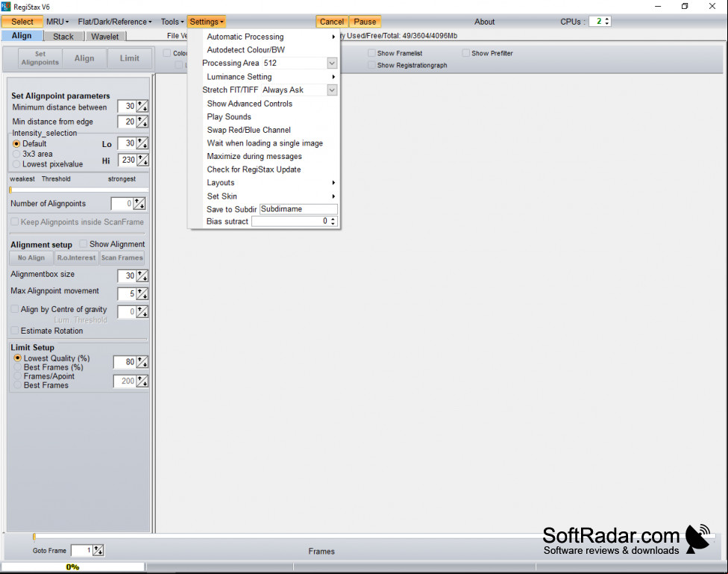The width and height of the screenshot is (728, 574).
Task: Click the R.o.Interest button
Action: [77, 258]
